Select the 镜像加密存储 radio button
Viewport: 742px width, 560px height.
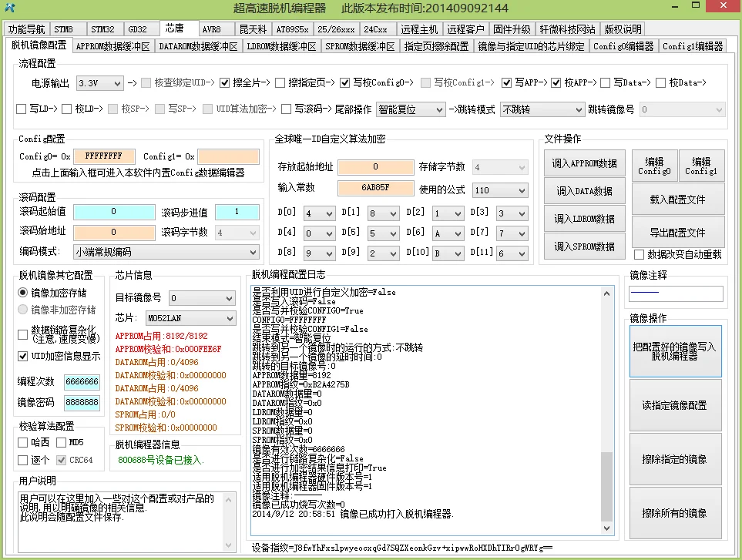(x=22, y=293)
